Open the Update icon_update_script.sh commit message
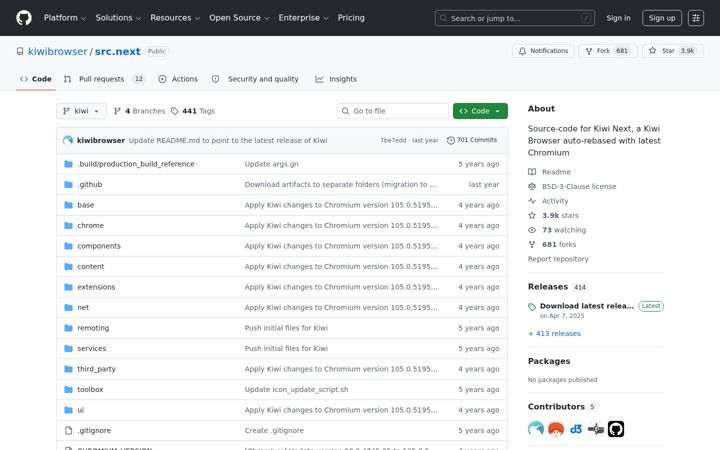 (x=296, y=389)
